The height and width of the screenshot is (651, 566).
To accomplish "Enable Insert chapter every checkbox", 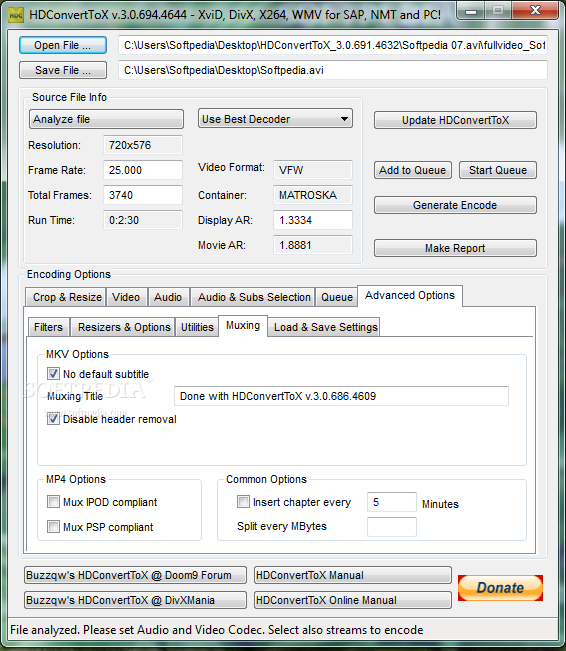I will [x=243, y=502].
